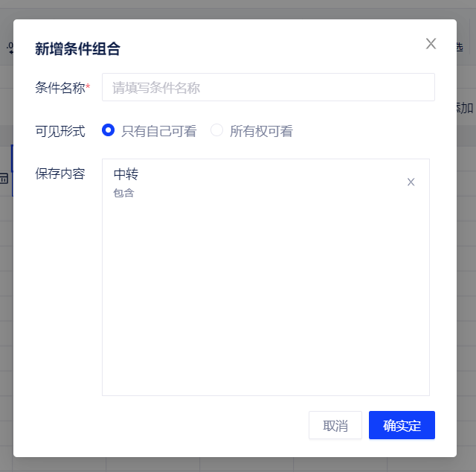Screen dimensions: 476x472
Task: Click the partially hidden 添加 button behind dialog
Action: pos(466,108)
